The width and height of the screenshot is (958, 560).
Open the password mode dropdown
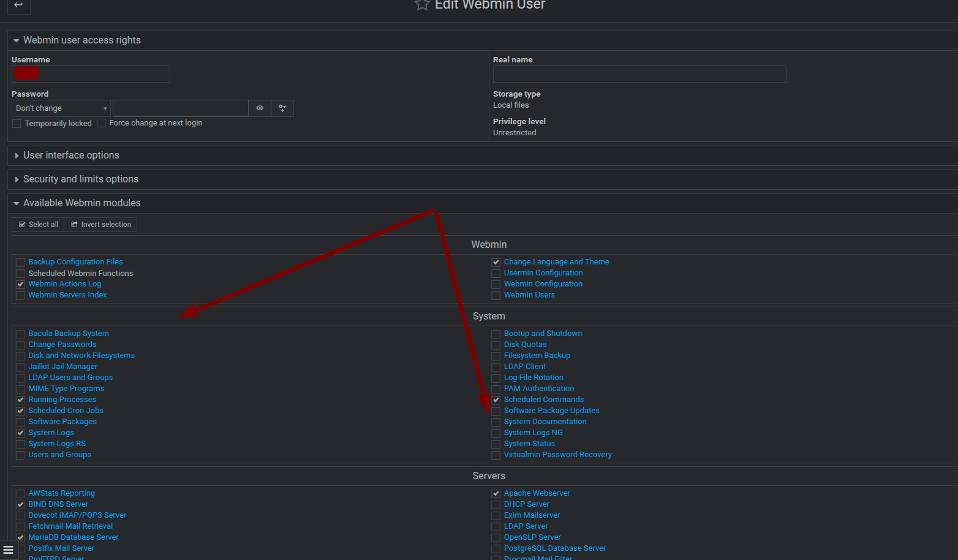[61, 108]
